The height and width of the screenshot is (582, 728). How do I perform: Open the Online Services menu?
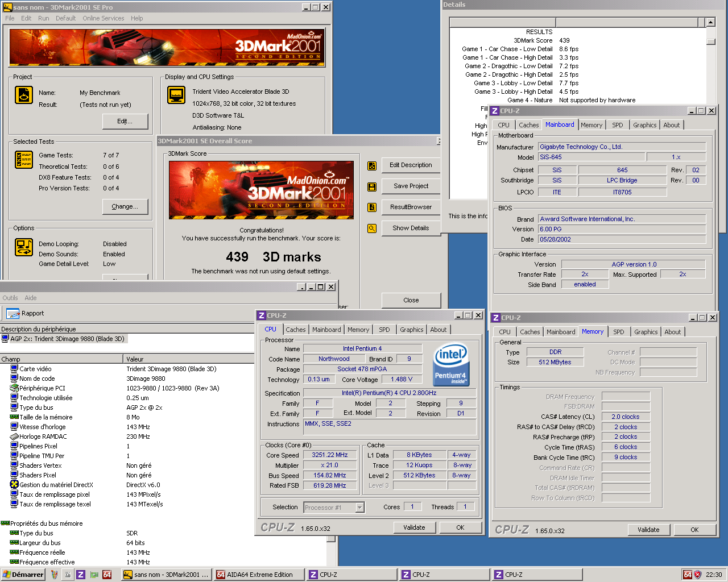[103, 18]
